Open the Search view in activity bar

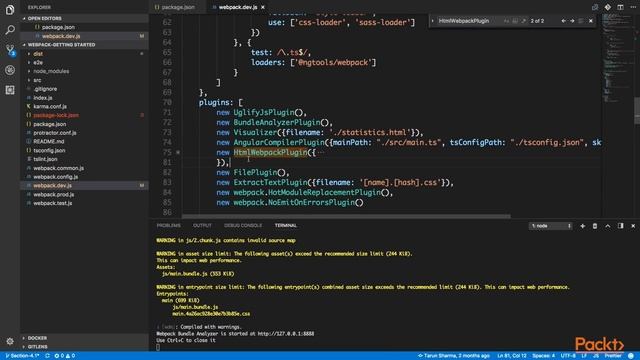coord(10,29)
